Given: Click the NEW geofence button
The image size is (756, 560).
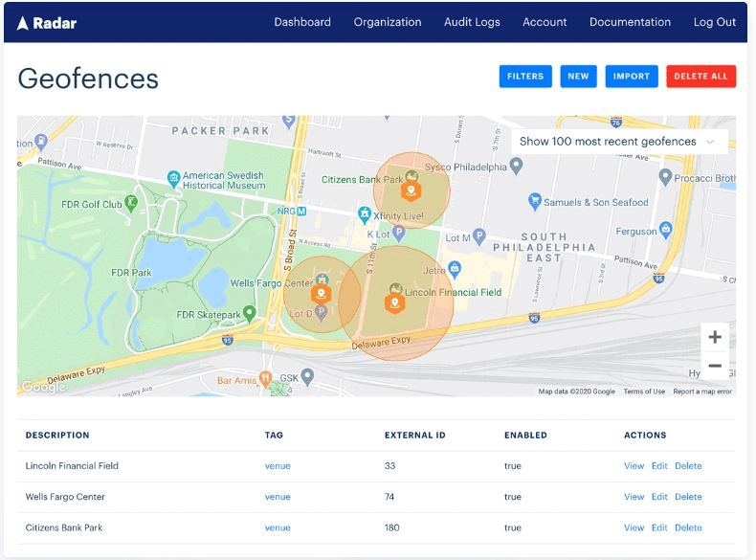Looking at the screenshot, I should (x=579, y=77).
